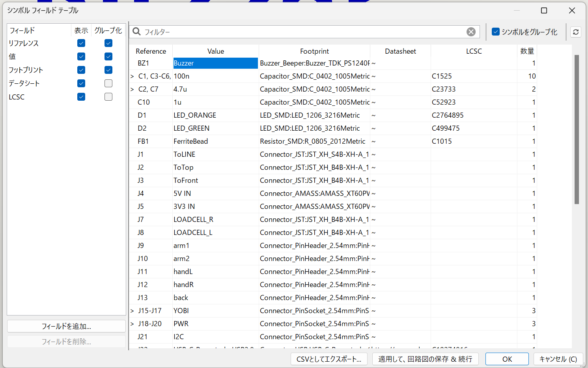The width and height of the screenshot is (588, 368).
Task: Expand the J15-J17 YOBI group
Action: pos(133,311)
